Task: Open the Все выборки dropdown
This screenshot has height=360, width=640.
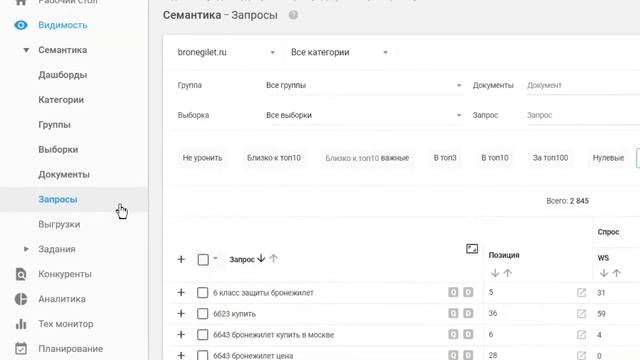Action: (363, 115)
